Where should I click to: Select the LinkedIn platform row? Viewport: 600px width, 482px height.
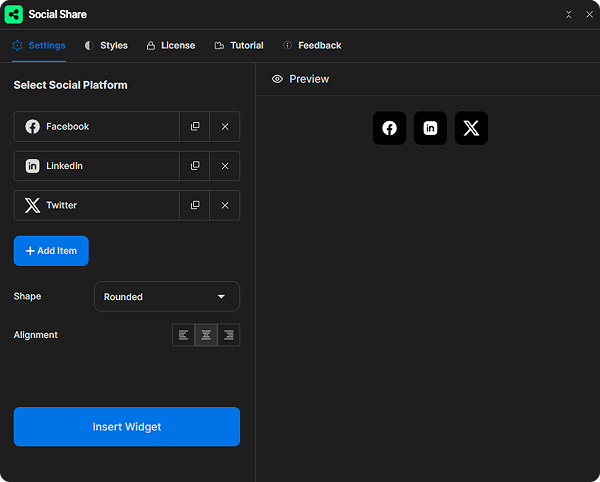pyautogui.click(x=96, y=166)
